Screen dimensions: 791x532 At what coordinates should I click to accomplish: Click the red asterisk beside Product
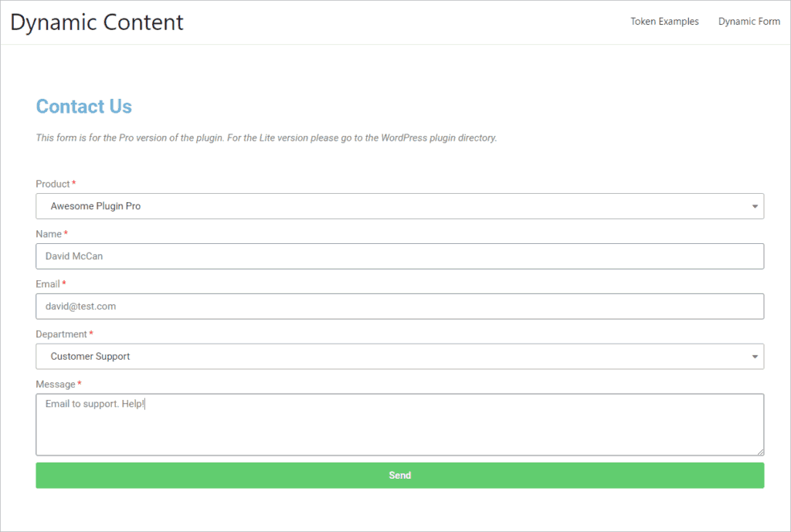tap(74, 184)
